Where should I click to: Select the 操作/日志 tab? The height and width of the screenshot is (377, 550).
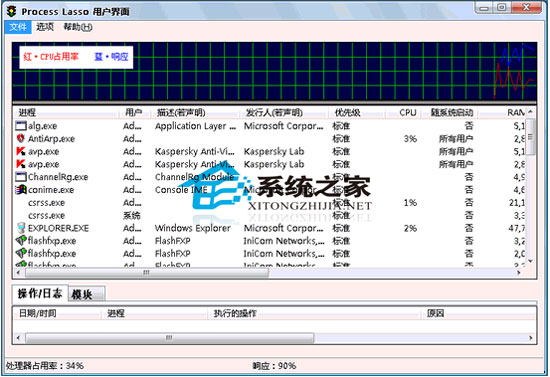pyautogui.click(x=40, y=293)
